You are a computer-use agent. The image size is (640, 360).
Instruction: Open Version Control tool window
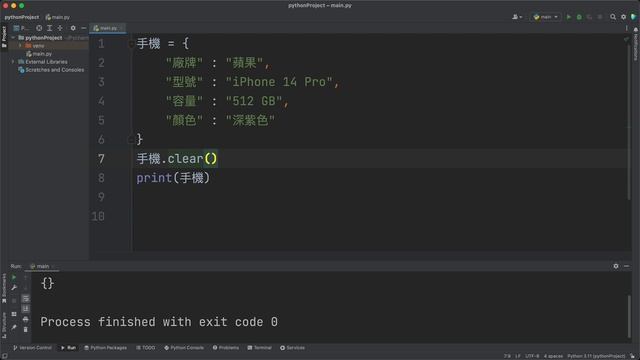pyautogui.click(x=32, y=348)
